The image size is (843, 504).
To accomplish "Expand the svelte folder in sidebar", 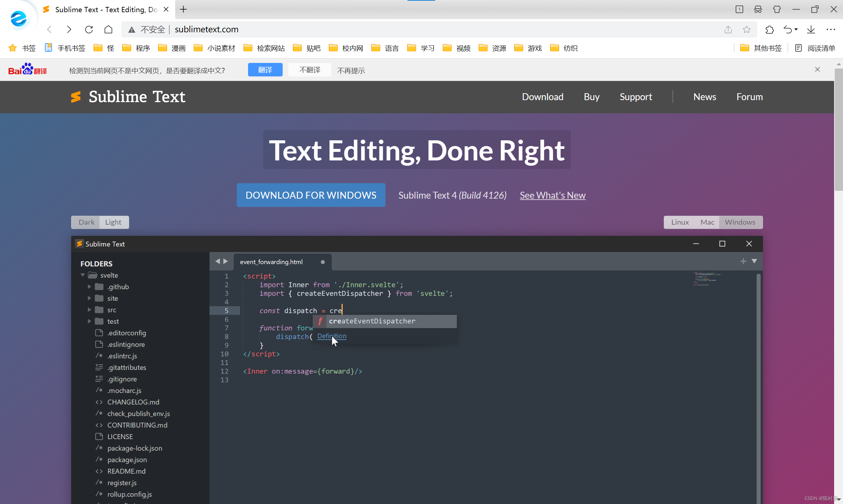I will pyautogui.click(x=82, y=275).
